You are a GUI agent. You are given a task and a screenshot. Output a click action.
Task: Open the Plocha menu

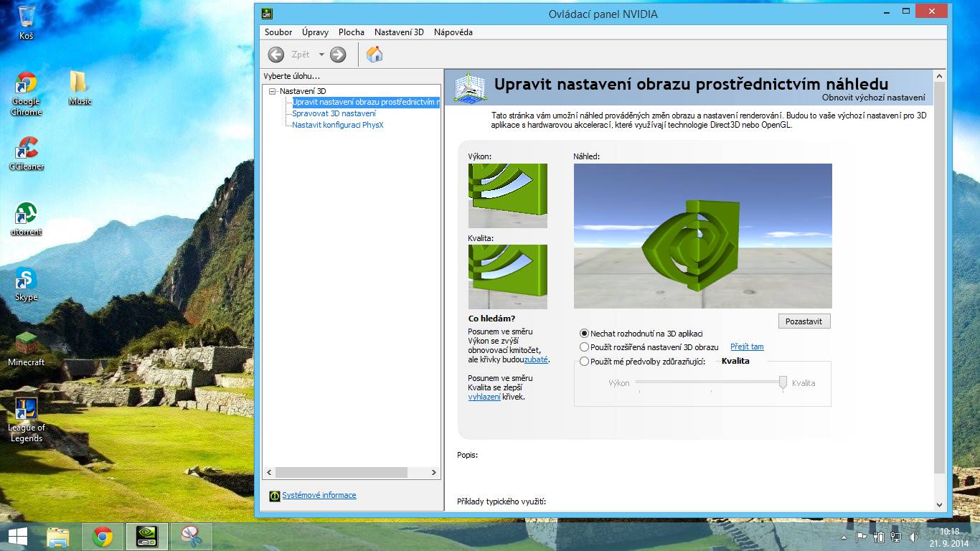pyautogui.click(x=352, y=32)
